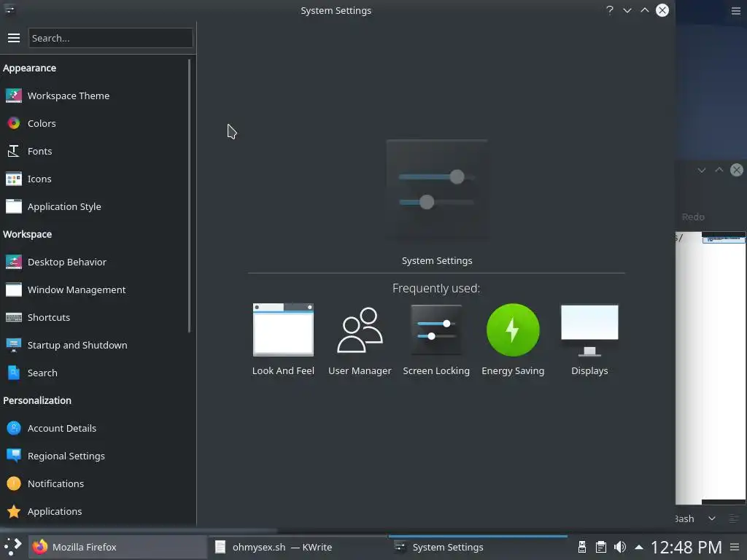Viewport: 747px width, 560px height.
Task: Open the desktop toolbox menu at the top right of the screen
Action: tap(736, 10)
